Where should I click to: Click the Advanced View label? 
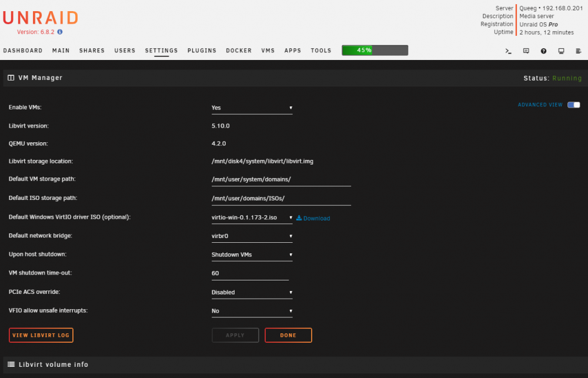(540, 105)
